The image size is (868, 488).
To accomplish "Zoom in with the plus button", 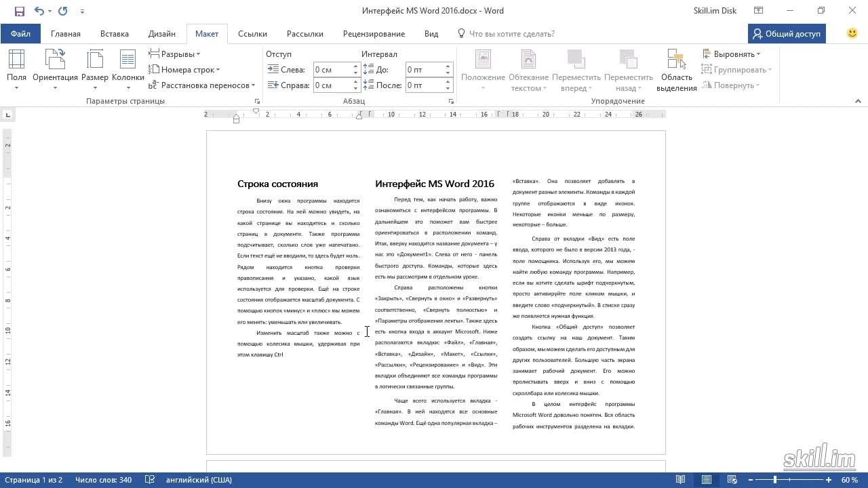I will (x=829, y=480).
